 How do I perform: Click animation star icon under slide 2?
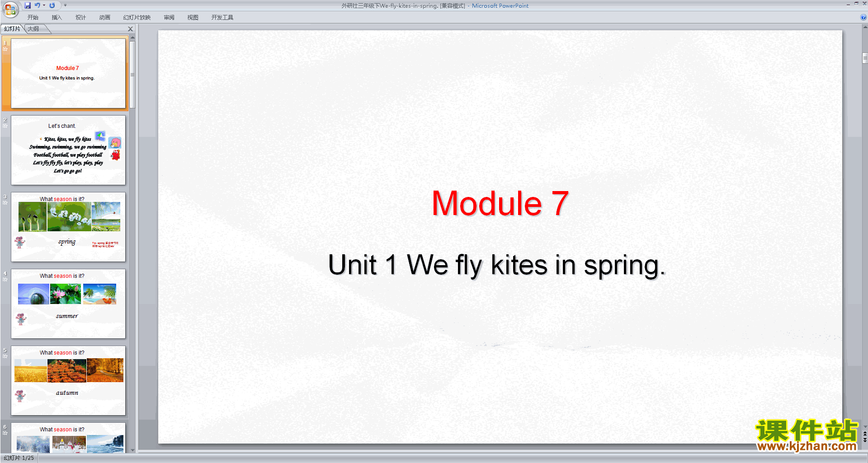(5, 126)
